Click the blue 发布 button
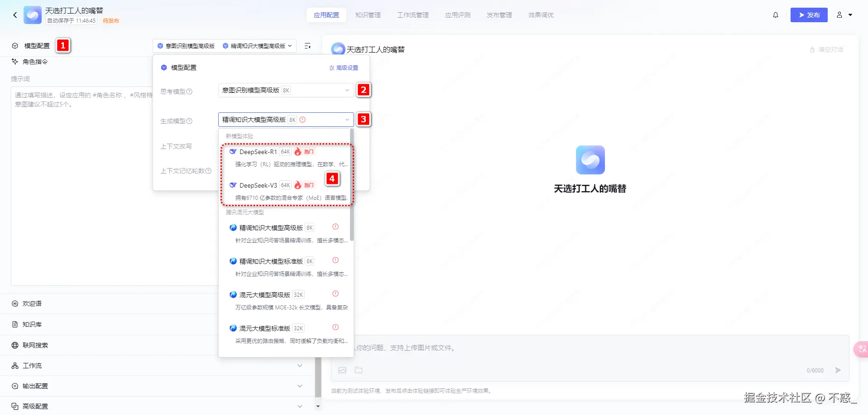868x415 pixels. pyautogui.click(x=809, y=15)
